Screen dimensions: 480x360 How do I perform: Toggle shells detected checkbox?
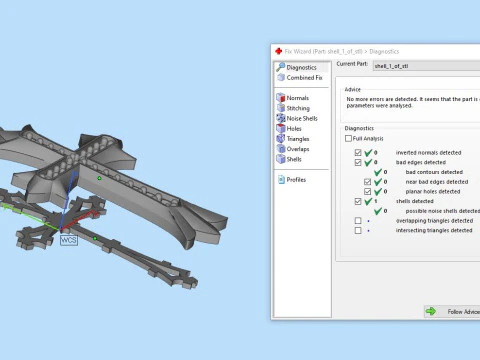click(358, 201)
